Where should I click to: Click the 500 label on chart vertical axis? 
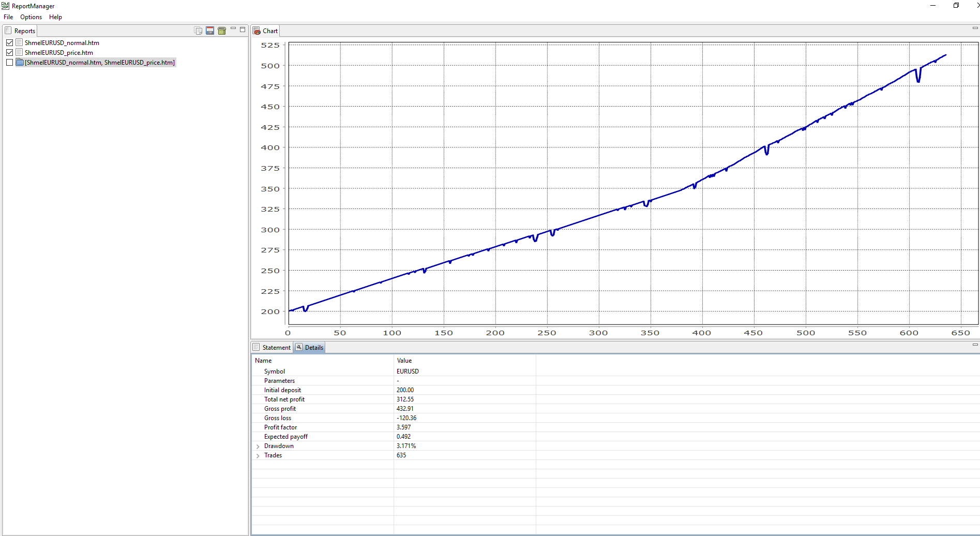coord(270,66)
